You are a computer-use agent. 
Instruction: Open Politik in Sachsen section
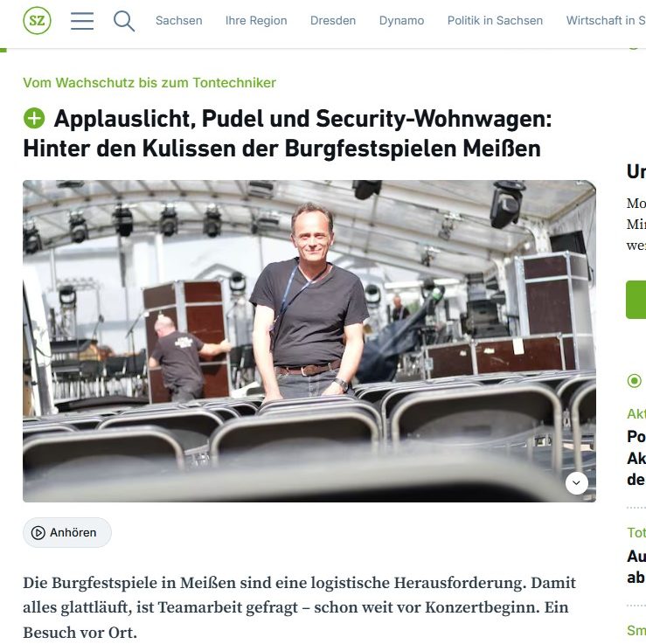(495, 21)
